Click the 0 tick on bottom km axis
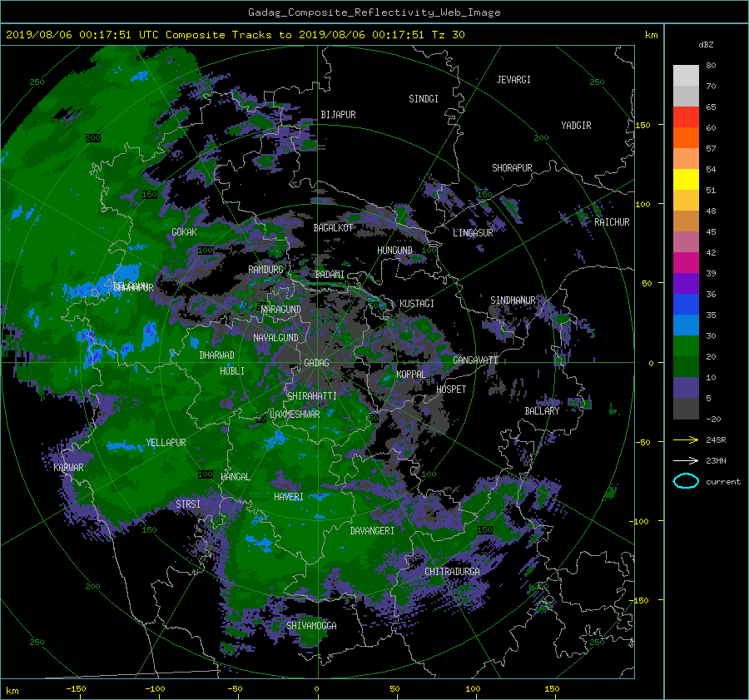The height and width of the screenshot is (700, 749). (317, 688)
